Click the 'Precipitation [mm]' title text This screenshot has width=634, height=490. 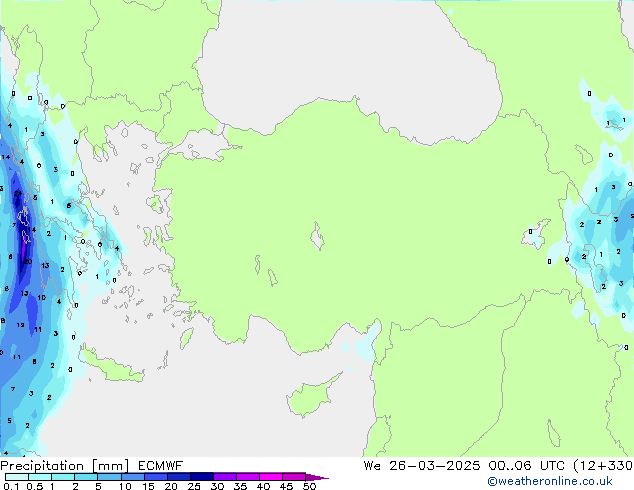click(65, 466)
